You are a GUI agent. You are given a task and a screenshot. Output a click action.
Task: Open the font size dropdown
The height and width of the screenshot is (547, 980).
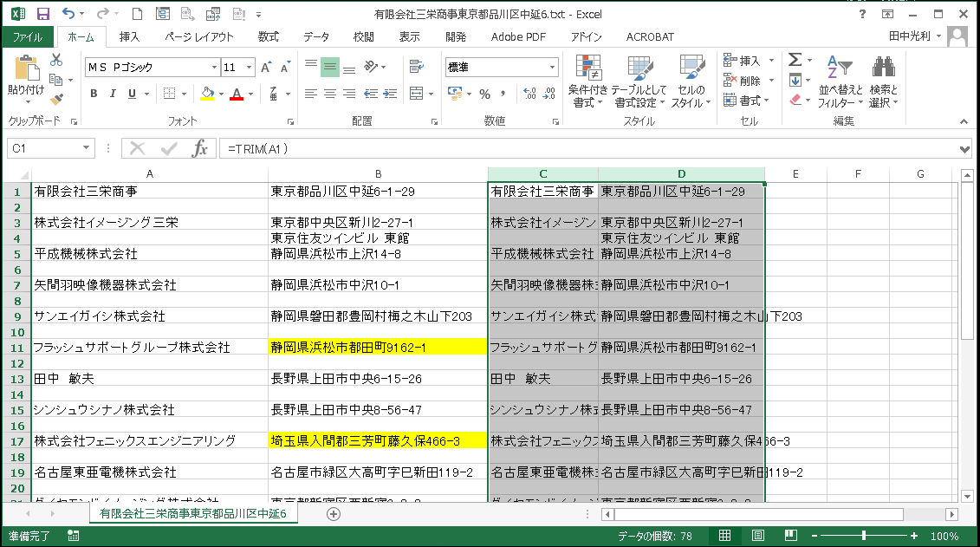pos(250,67)
